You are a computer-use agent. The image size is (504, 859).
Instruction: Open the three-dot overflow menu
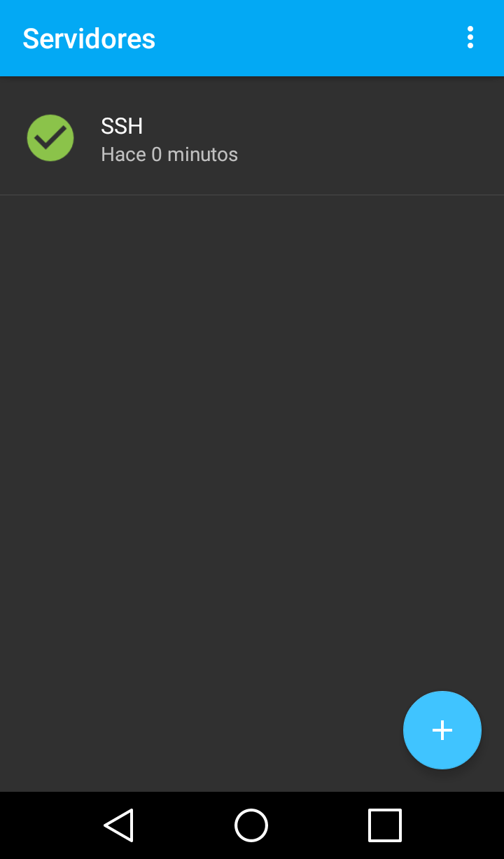coord(470,38)
